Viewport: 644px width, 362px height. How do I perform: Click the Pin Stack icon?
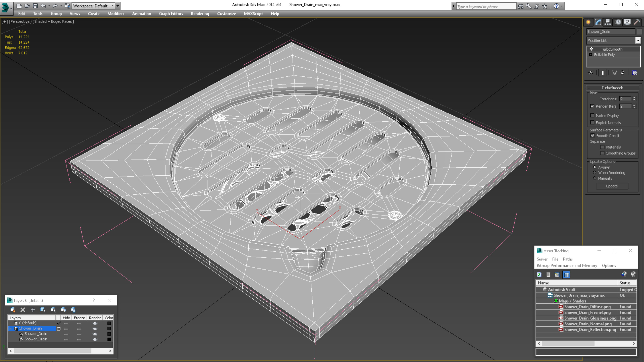pyautogui.click(x=591, y=73)
